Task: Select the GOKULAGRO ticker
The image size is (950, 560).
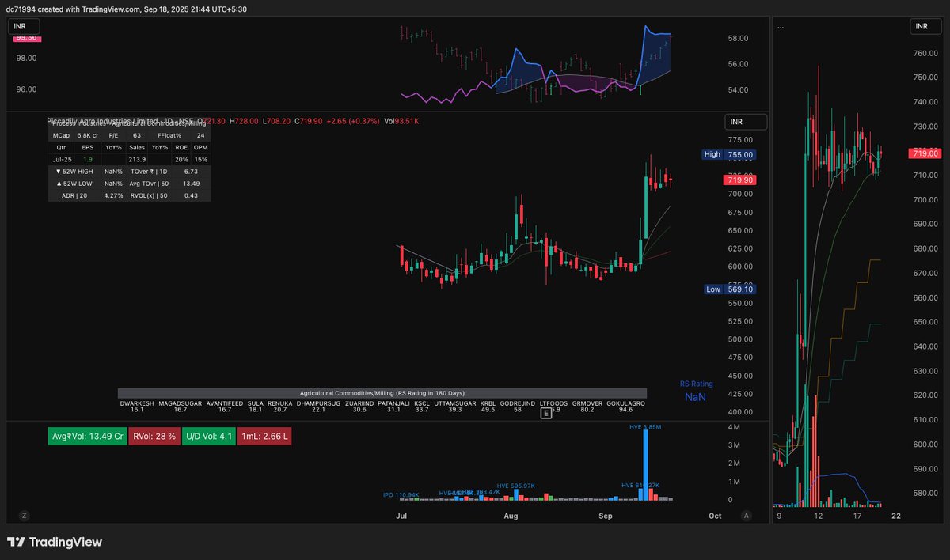Action: 625,403
